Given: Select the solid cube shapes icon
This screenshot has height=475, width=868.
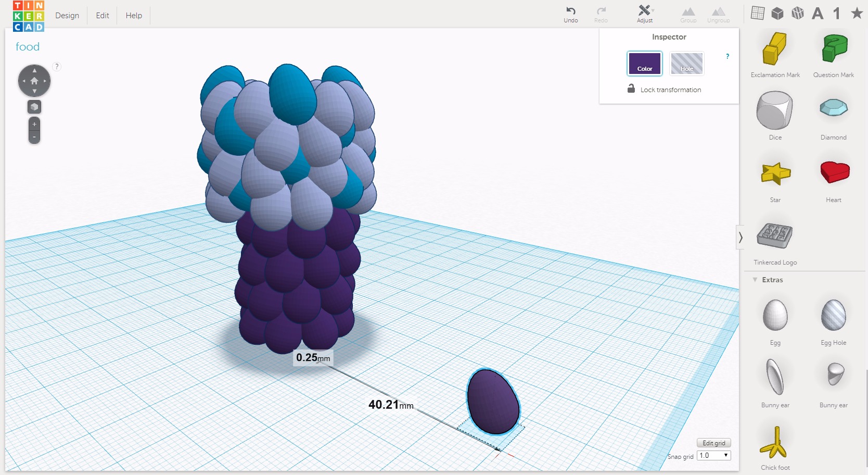Looking at the screenshot, I should (777, 13).
